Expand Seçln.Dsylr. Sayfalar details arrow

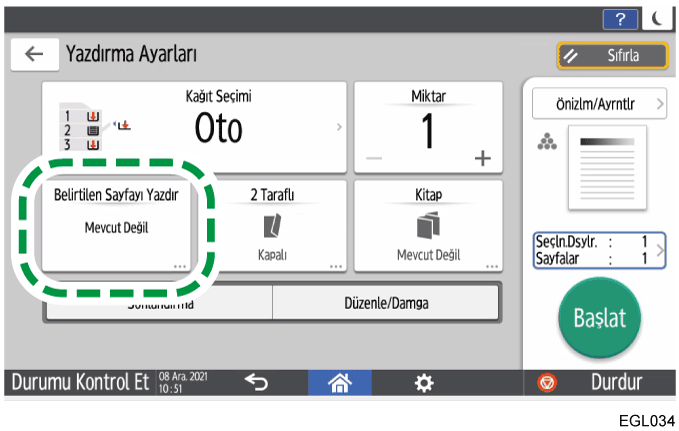tap(661, 248)
